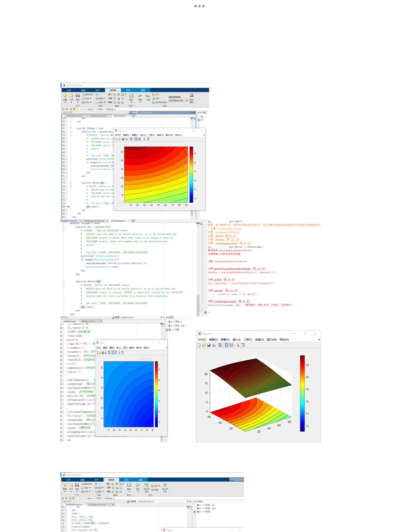This screenshot has height=532, width=399.
Task: Toggle colorbar in red contour Figure toolbar
Action: (x=136, y=139)
